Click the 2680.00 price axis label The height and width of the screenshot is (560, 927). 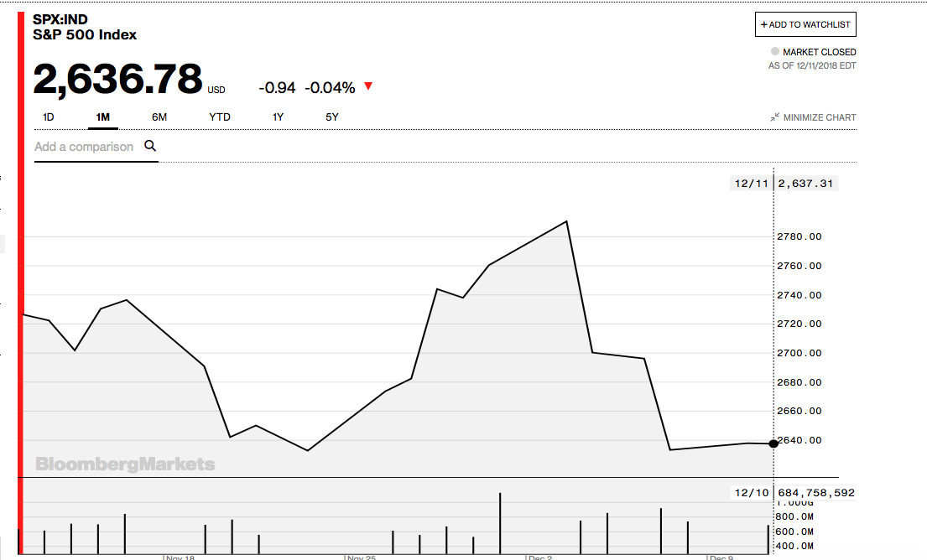799,382
